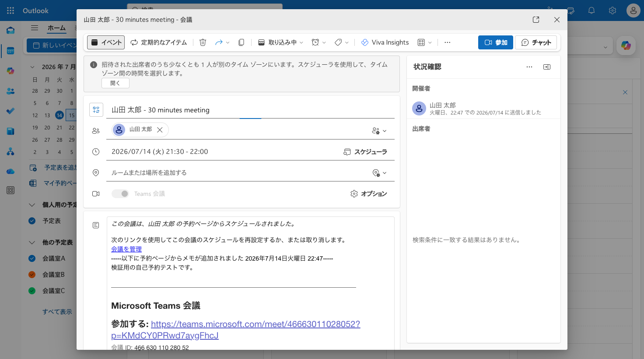
Task: Click the meeting title field
Action: (x=250, y=110)
